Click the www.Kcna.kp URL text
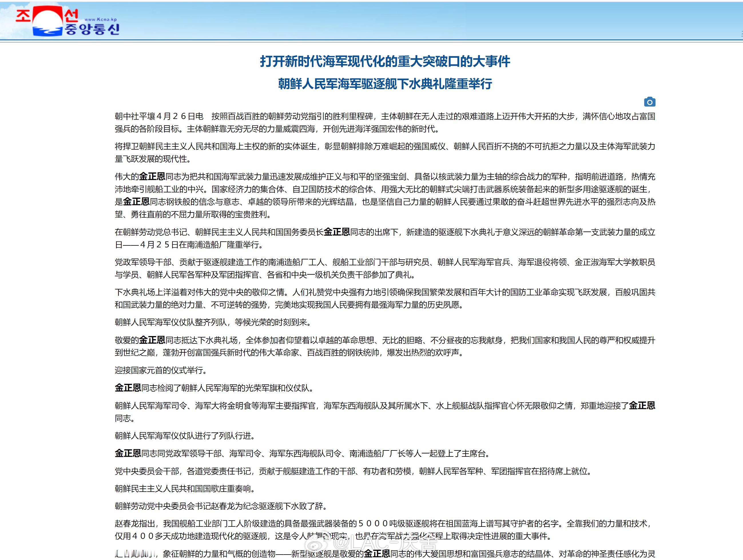 click(100, 19)
